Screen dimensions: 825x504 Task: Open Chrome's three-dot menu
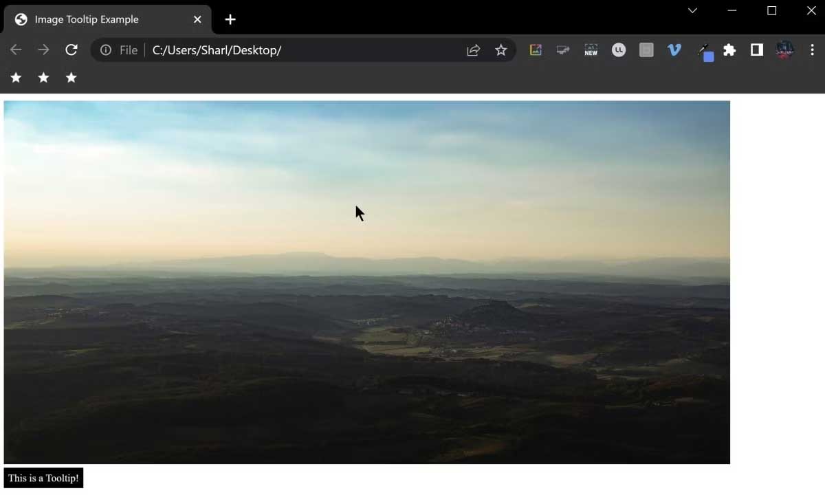point(812,50)
